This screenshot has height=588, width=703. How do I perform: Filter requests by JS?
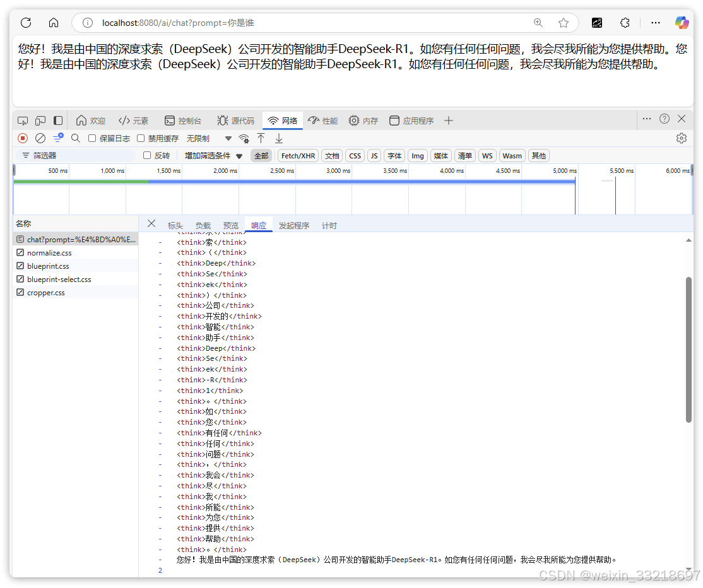coord(374,156)
